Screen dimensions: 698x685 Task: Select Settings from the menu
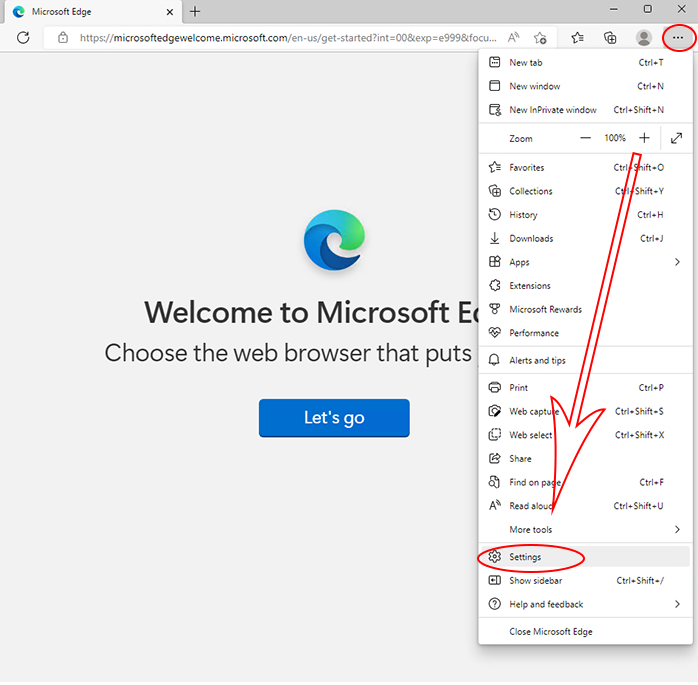[x=585, y=557]
